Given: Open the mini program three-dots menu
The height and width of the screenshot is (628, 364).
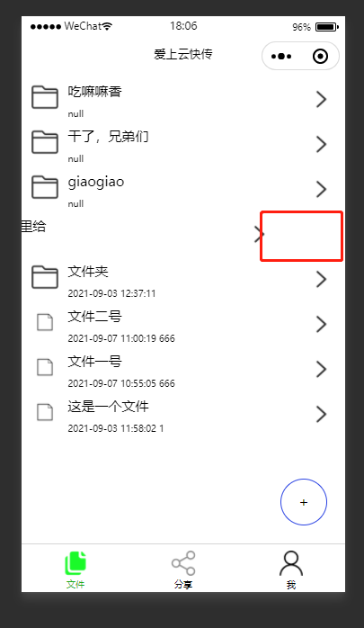Looking at the screenshot, I should click(x=281, y=56).
